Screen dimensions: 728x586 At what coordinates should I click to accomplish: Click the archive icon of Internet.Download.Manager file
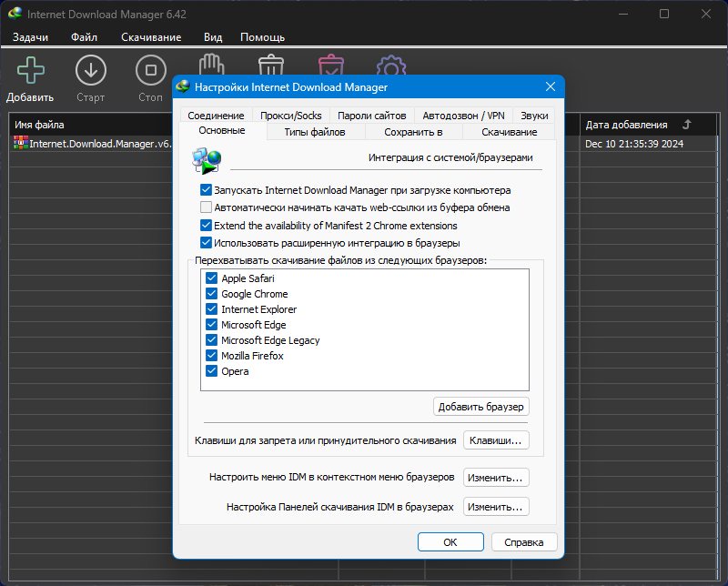pyautogui.click(x=21, y=143)
